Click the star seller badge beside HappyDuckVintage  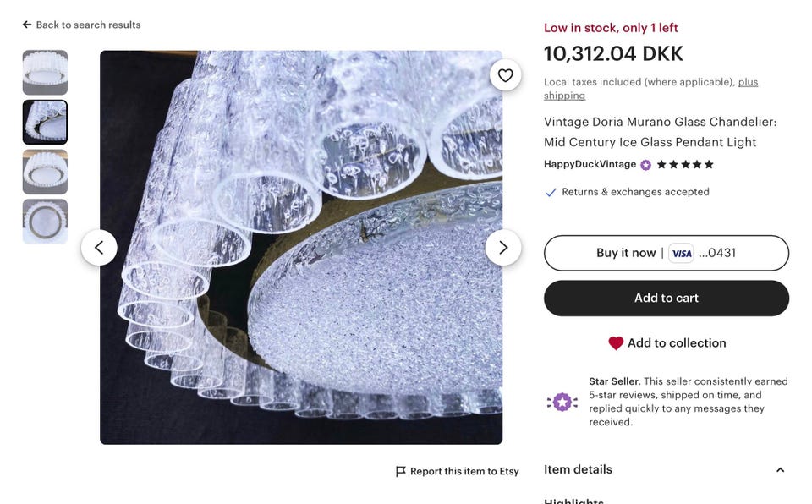click(646, 165)
